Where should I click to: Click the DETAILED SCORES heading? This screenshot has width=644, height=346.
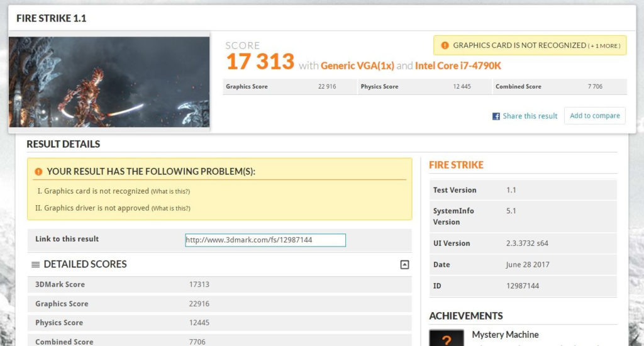[x=85, y=264]
